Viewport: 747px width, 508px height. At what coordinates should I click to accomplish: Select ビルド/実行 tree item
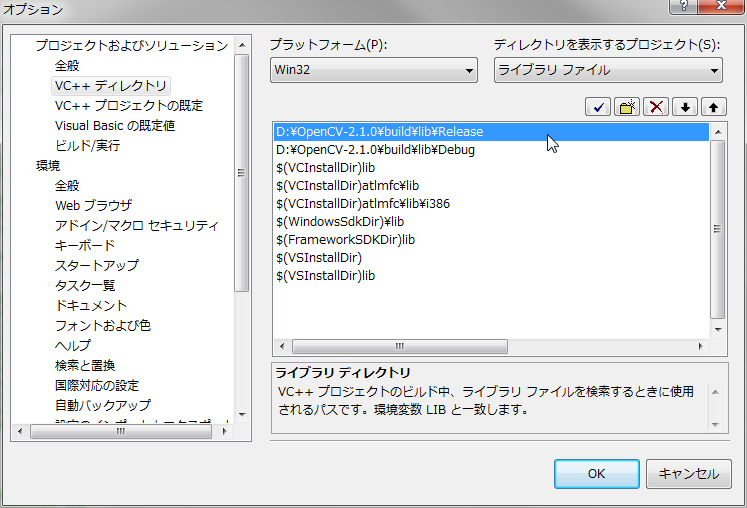[x=87, y=146]
